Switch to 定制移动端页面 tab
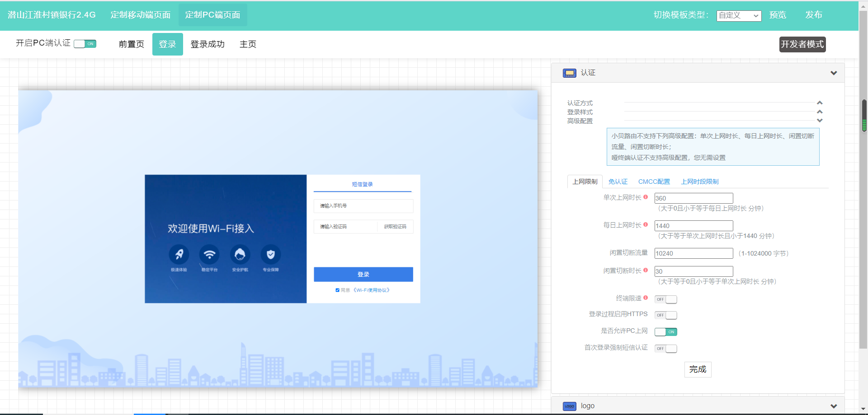This screenshot has width=868, height=415. tap(141, 15)
